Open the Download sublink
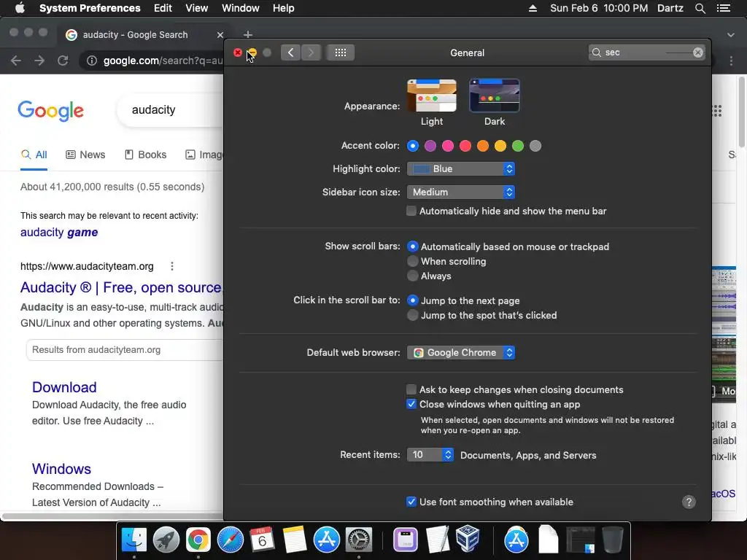The height and width of the screenshot is (560, 747). tap(64, 387)
